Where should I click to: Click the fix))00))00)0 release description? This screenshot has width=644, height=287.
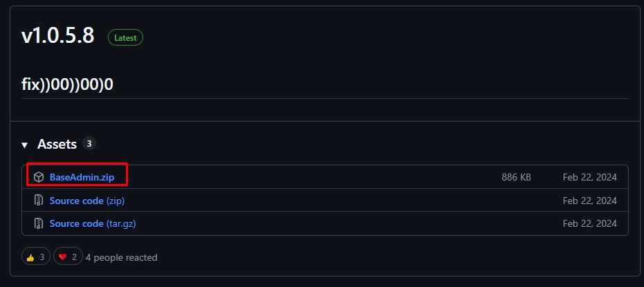[68, 84]
